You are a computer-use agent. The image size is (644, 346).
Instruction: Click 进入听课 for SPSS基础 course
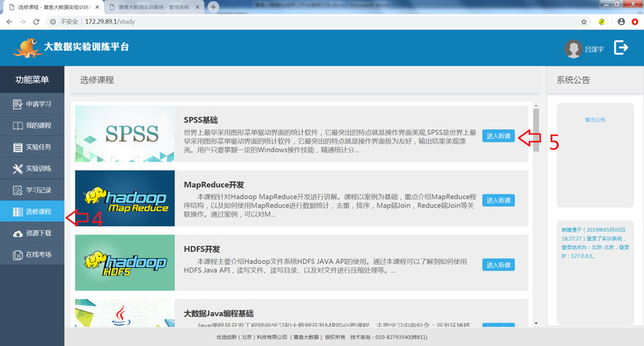point(498,136)
